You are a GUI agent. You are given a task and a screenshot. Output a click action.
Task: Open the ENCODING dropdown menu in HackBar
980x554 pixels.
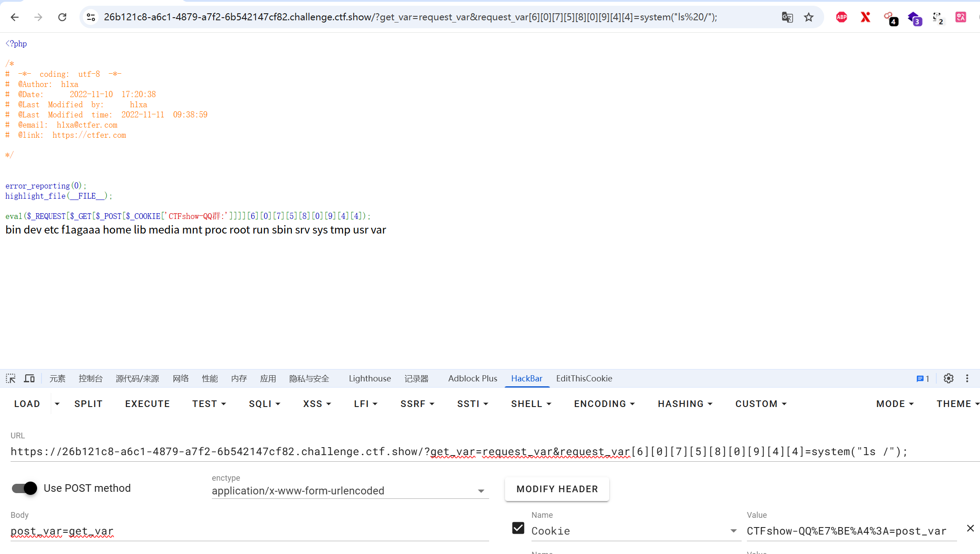(604, 404)
